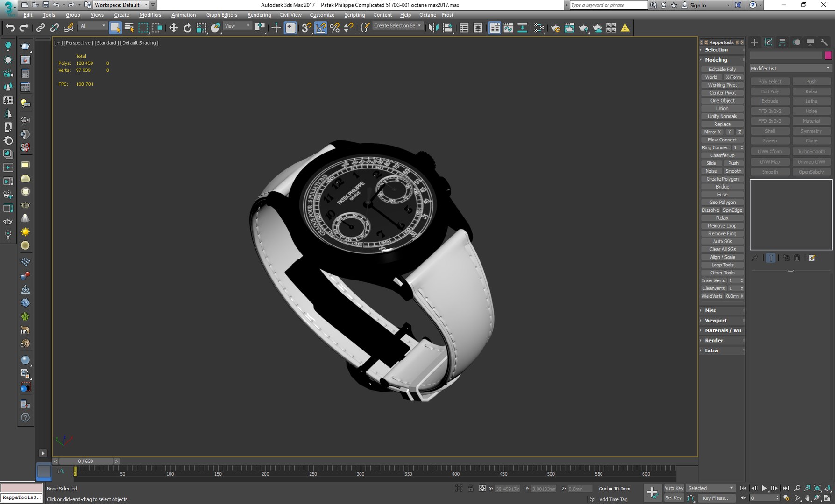Screen dimensions: 835x504
Task: Open the Workspace: Default dropdown
Action: [x=121, y=5]
